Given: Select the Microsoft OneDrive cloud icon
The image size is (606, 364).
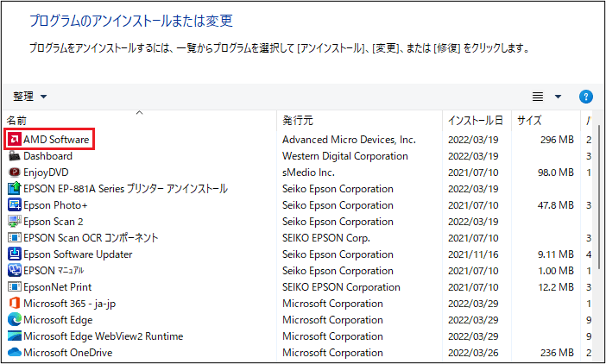Looking at the screenshot, I should pyautogui.click(x=15, y=353).
